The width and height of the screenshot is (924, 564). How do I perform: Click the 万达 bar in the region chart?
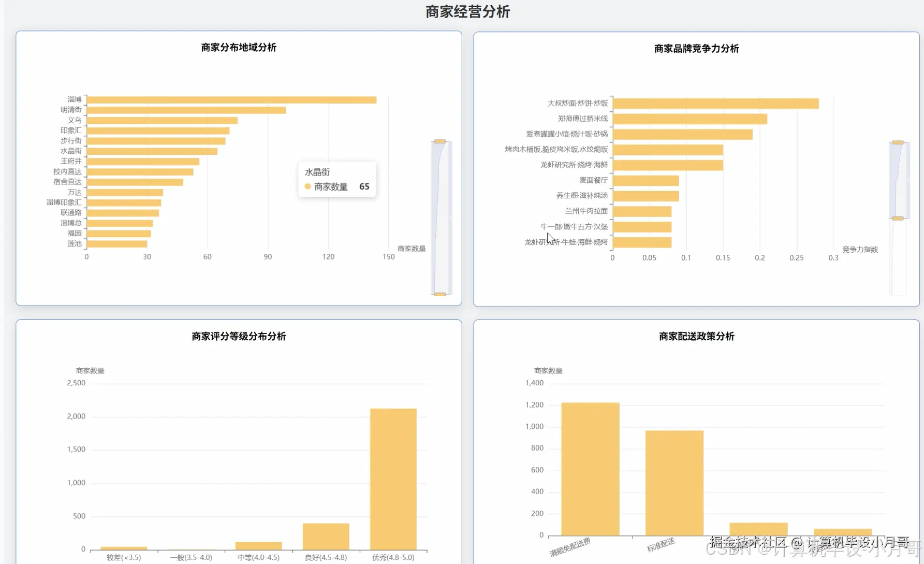pyautogui.click(x=125, y=193)
